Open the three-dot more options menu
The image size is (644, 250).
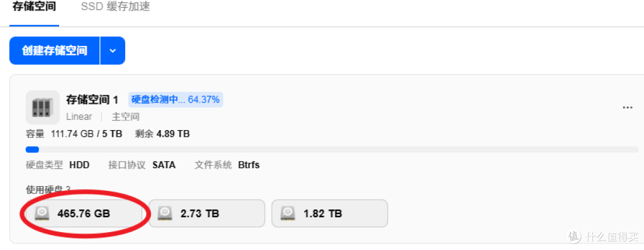(627, 107)
